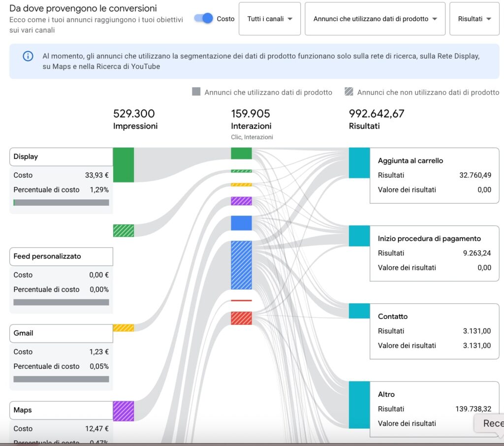The width and height of the screenshot is (504, 446).
Task: Click the striped purple Maps impressions block
Action: pyautogui.click(x=123, y=411)
